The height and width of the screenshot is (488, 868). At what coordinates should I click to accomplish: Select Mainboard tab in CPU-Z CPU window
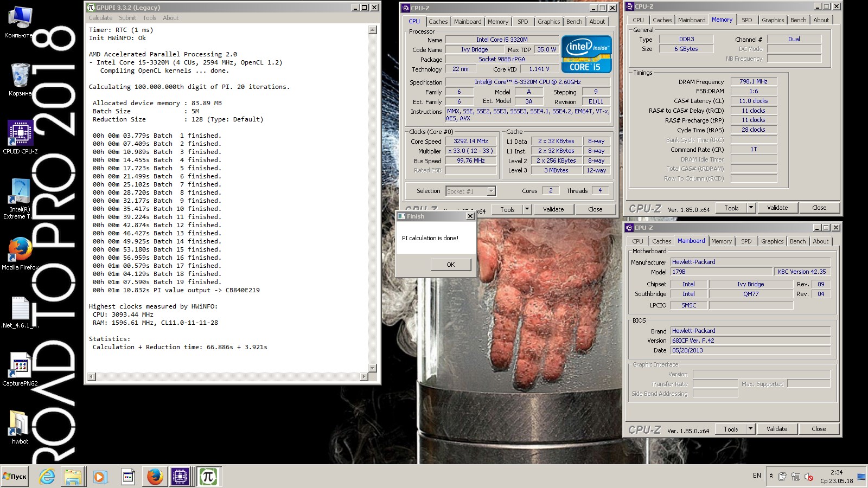tap(468, 22)
